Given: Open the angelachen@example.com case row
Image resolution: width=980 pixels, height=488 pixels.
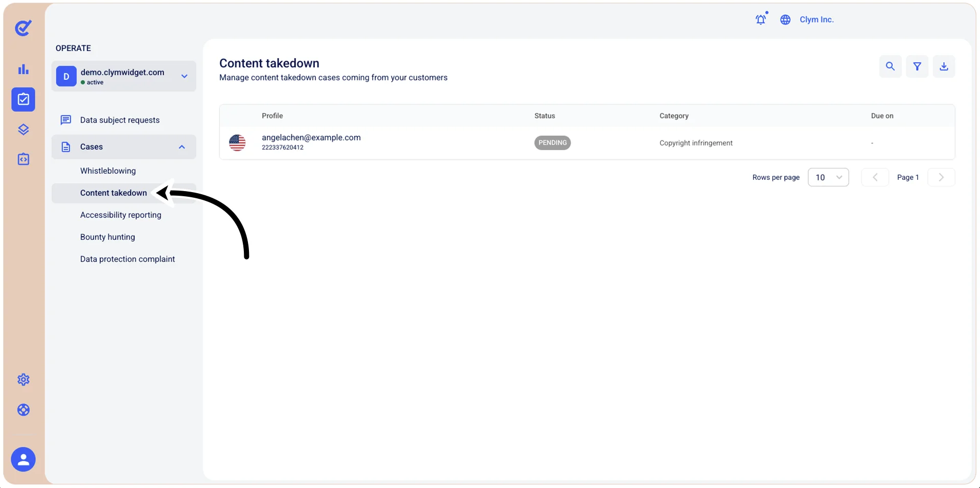Looking at the screenshot, I should click(x=587, y=143).
